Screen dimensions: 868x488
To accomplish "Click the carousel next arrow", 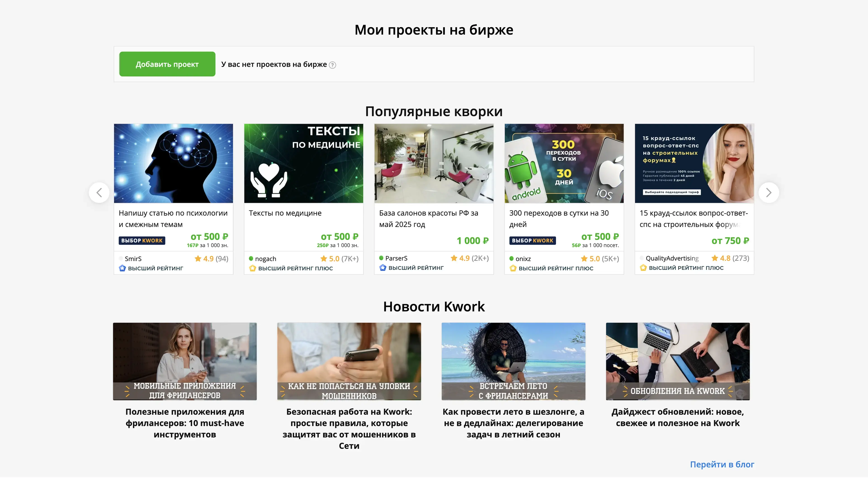I will tap(768, 193).
